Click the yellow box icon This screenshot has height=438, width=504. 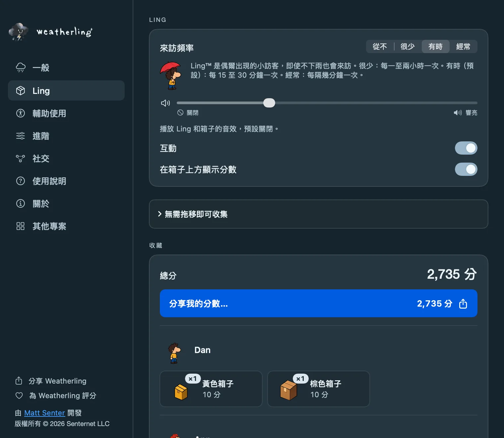(x=181, y=392)
